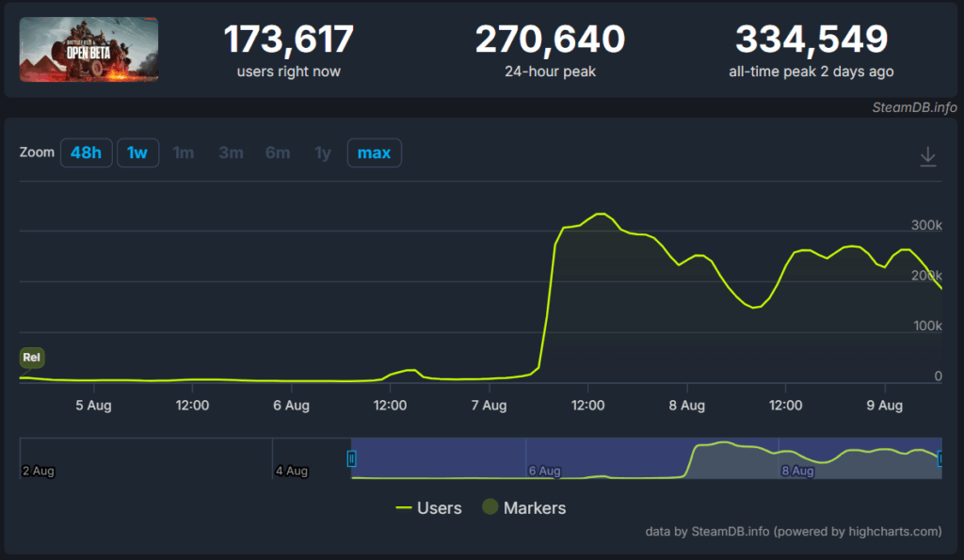Image resolution: width=964 pixels, height=560 pixels.
Task: Click the 5 Aug x-axis label
Action: point(93,405)
